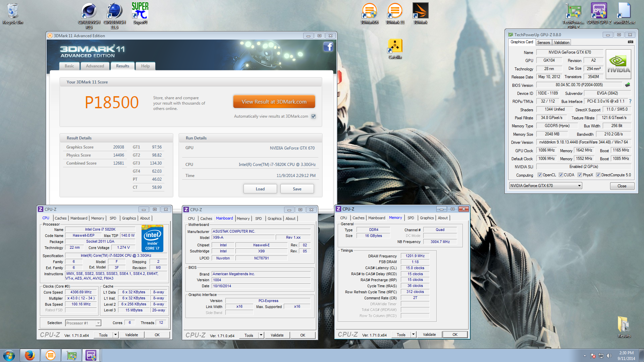644x362 pixels.
Task: Click View Result at 3DMark.com button
Action: click(274, 102)
